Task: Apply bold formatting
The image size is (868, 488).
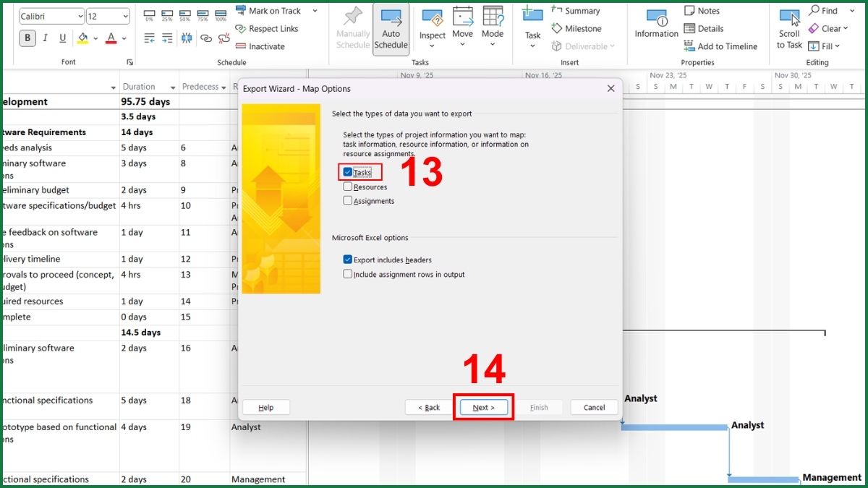Action: click(27, 36)
